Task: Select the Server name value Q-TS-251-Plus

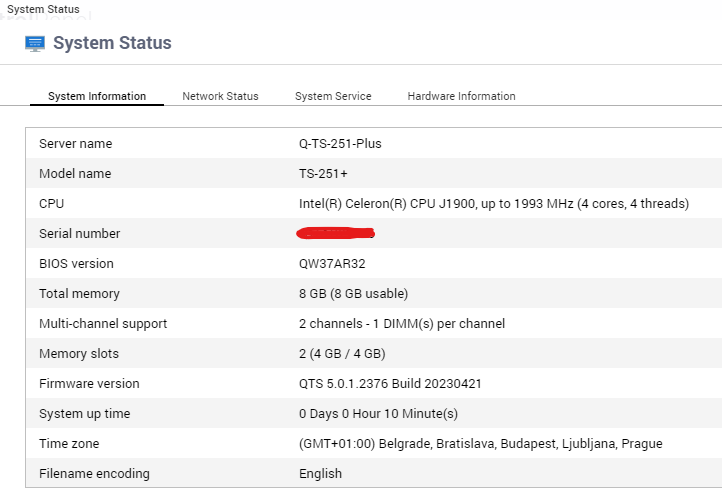Action: click(340, 143)
